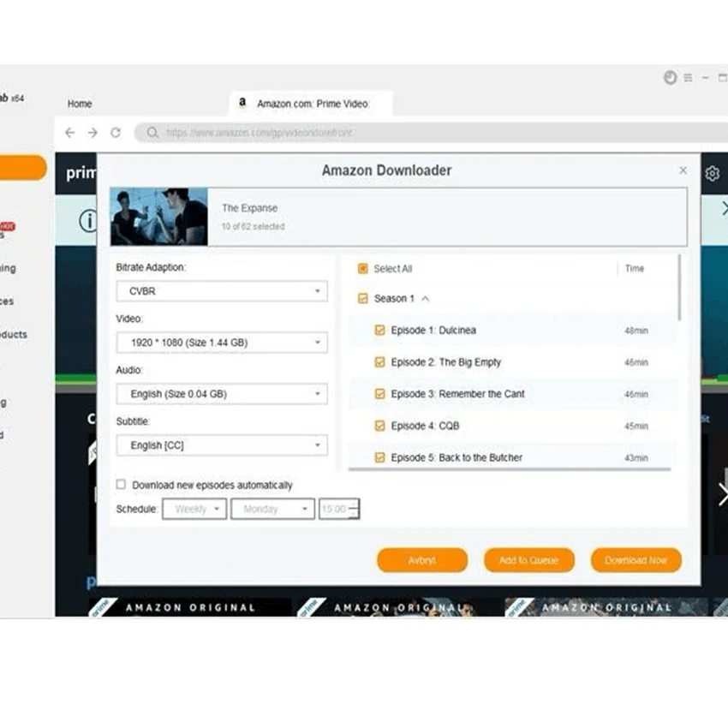Click the round clock icon in title bar
This screenshot has width=728, height=728.
pos(670,77)
